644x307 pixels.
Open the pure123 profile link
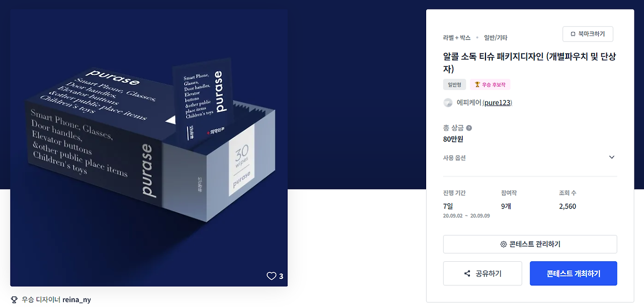[x=497, y=103]
